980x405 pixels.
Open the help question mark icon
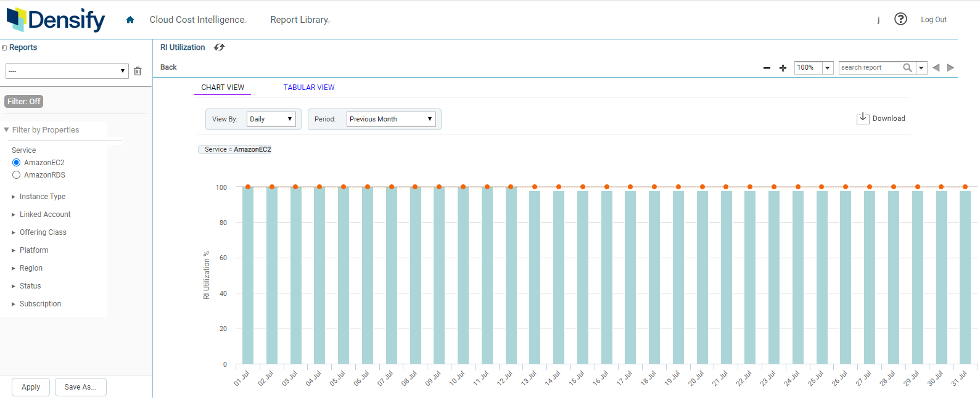900,19
